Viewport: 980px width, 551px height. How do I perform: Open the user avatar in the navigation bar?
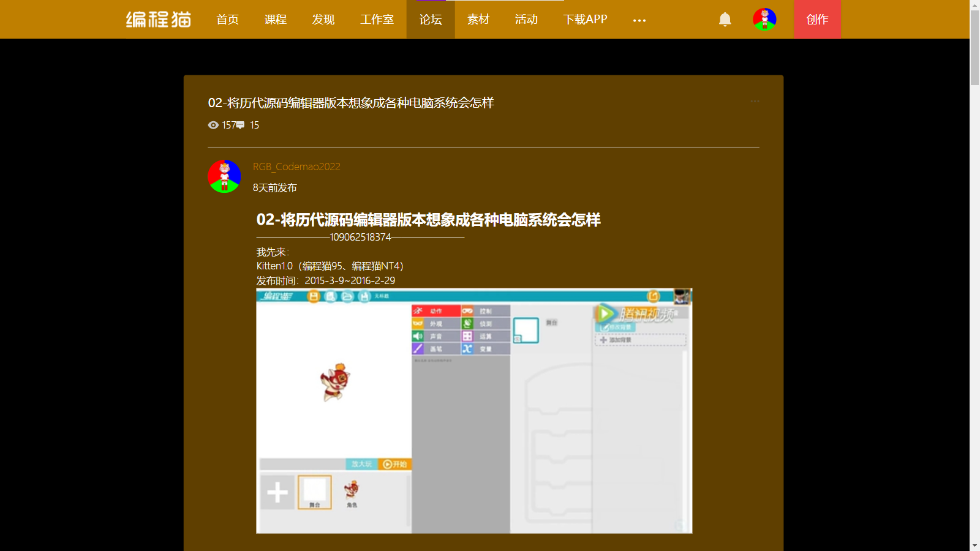764,20
